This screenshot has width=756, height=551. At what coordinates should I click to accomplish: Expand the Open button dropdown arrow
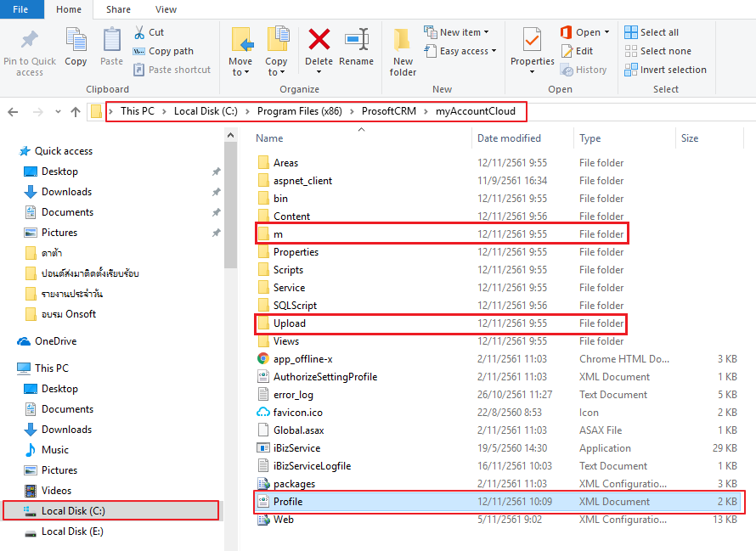click(x=606, y=32)
